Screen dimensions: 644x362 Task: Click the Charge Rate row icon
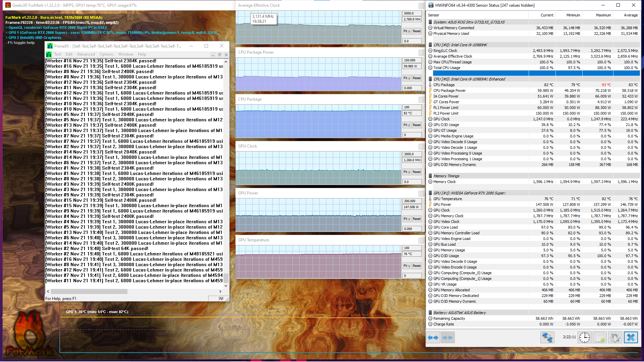click(x=430, y=324)
